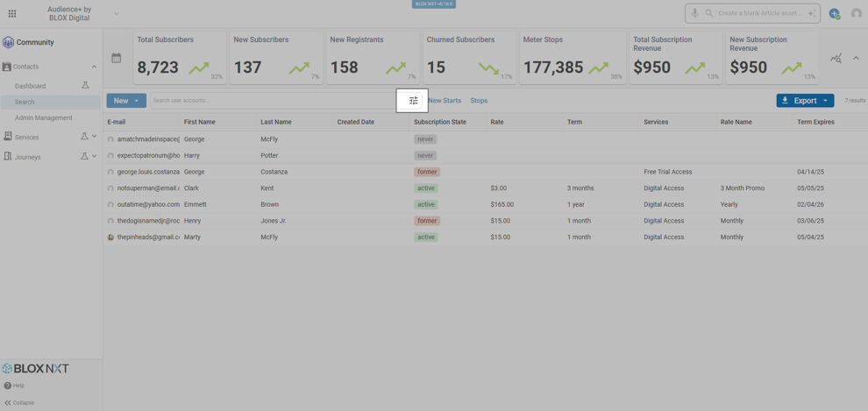Click the 3 Month Promo rate name

pyautogui.click(x=743, y=188)
